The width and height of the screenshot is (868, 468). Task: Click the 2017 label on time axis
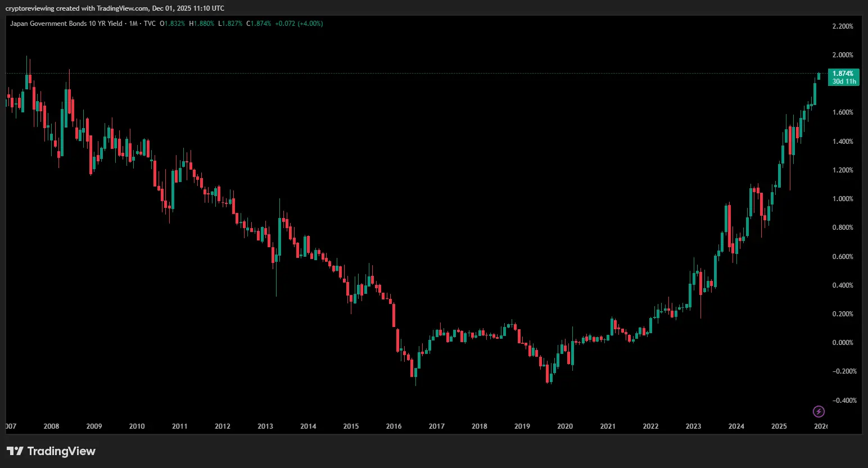pos(437,426)
